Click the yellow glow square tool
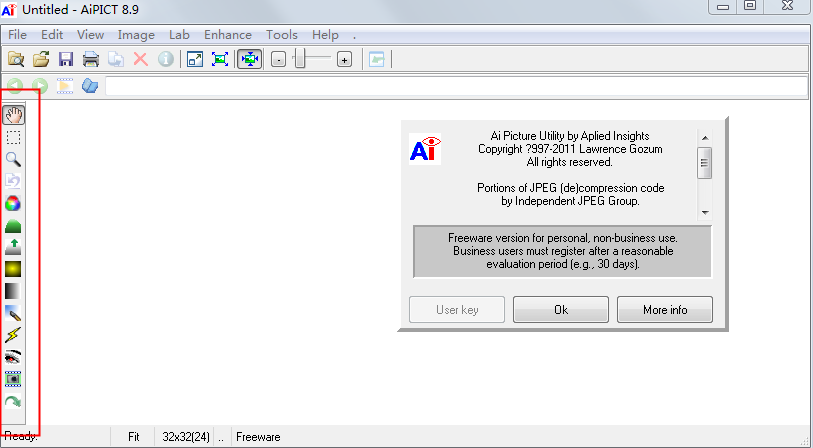Viewport: 813px width, 448px height. coord(13,269)
